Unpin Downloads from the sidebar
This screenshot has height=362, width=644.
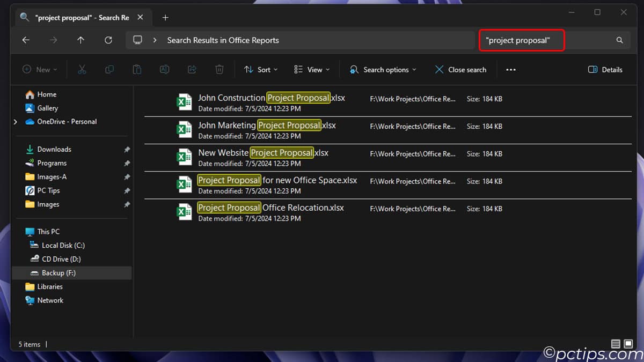[x=127, y=149]
